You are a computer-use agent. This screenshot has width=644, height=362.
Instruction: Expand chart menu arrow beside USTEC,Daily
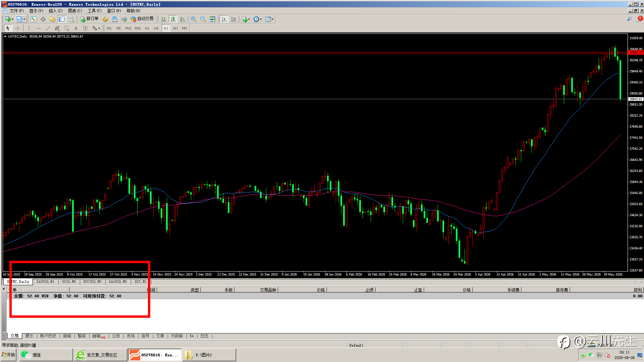[x=5, y=37]
